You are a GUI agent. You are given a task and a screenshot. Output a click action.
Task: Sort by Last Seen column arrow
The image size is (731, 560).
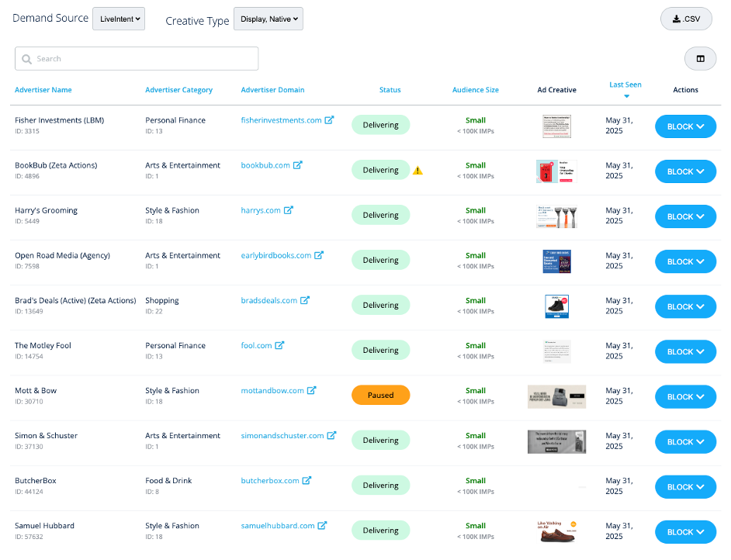625,96
